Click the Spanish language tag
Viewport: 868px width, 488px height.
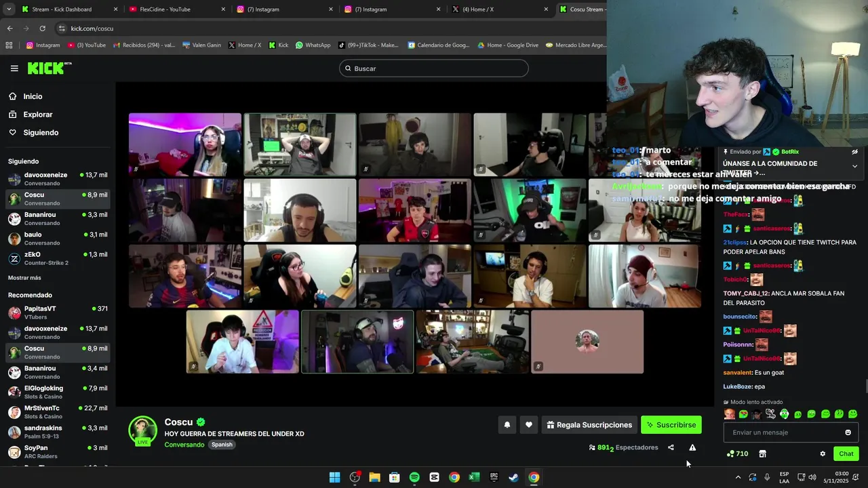(x=222, y=445)
